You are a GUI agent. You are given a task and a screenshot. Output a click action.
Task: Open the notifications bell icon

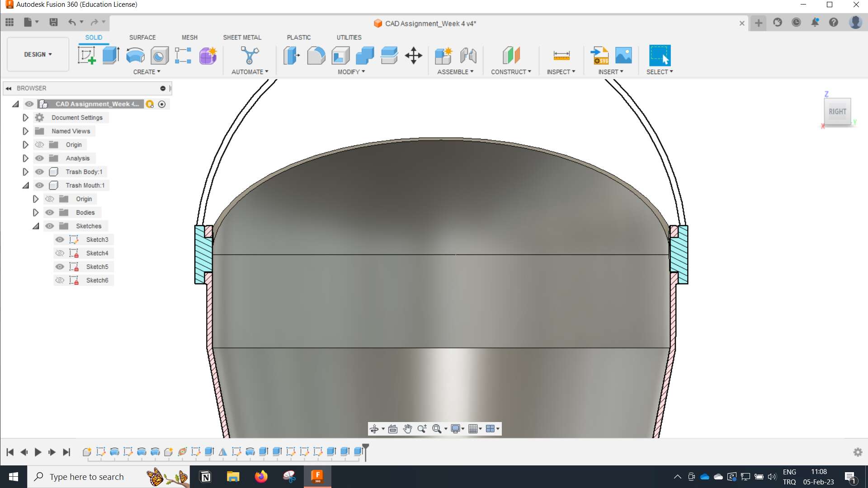pyautogui.click(x=815, y=22)
